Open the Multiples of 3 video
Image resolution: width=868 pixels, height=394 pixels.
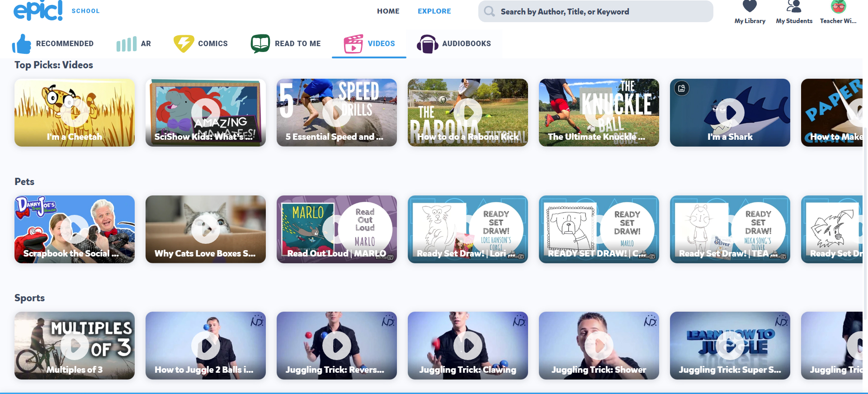tap(75, 345)
